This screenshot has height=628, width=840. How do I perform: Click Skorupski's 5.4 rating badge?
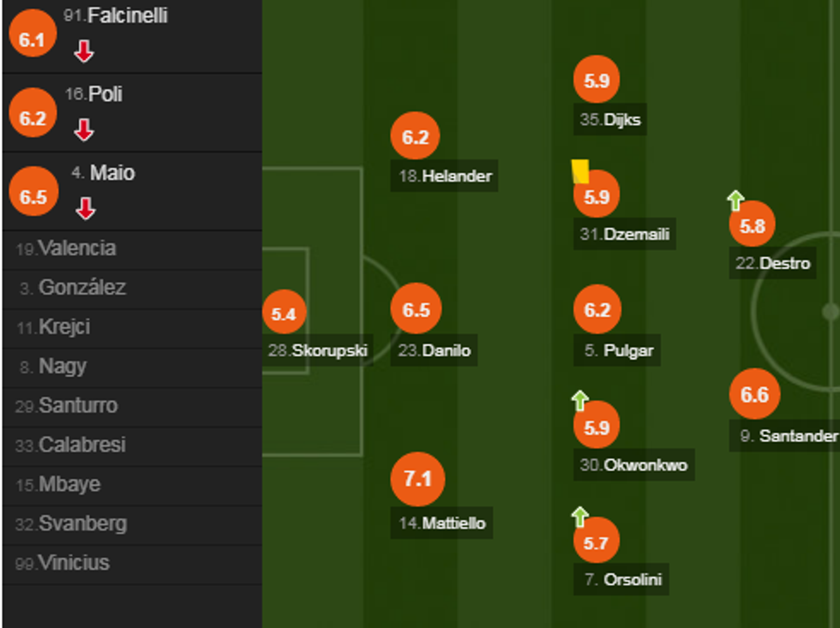(283, 314)
